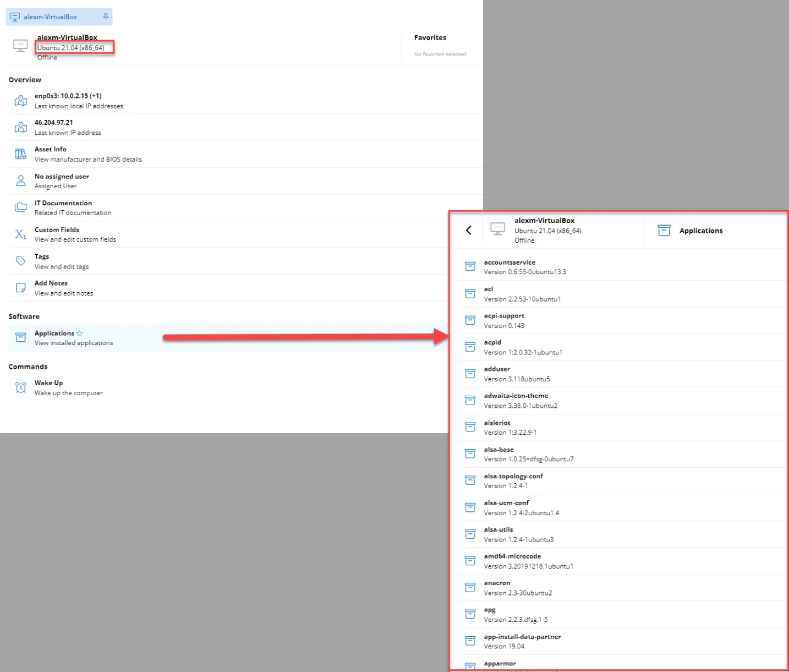Click the Tags label icon
The width and height of the screenshot is (789, 672).
tap(21, 261)
